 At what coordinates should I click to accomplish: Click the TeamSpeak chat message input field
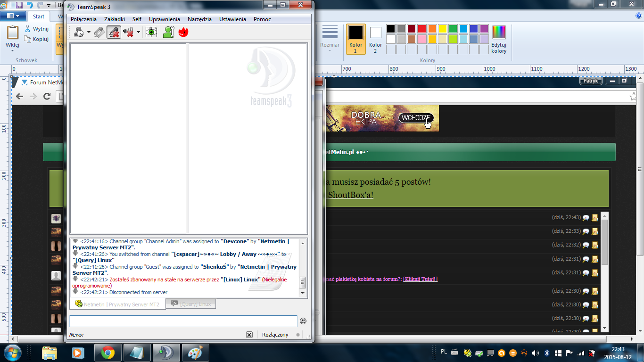point(183,321)
